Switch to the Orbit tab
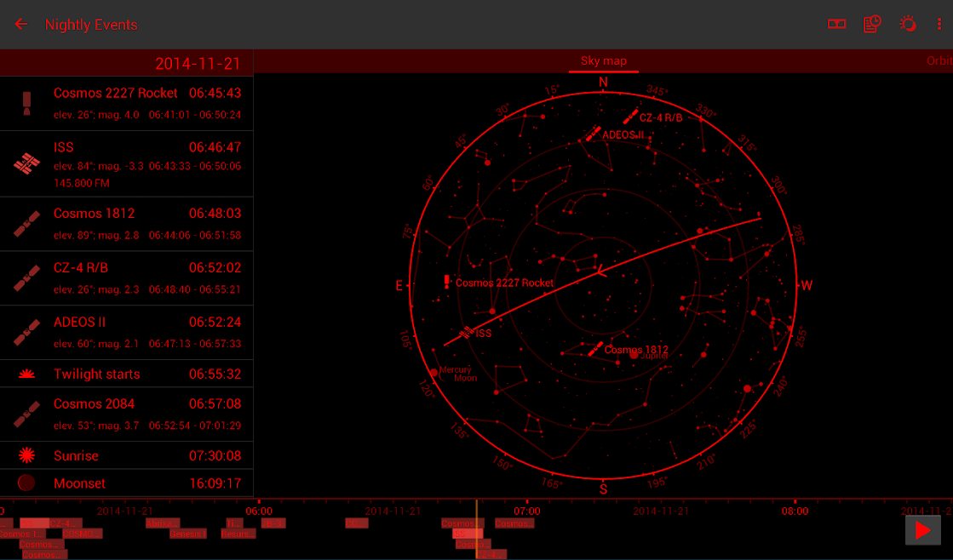Screen dimensions: 953x560 coord(939,61)
